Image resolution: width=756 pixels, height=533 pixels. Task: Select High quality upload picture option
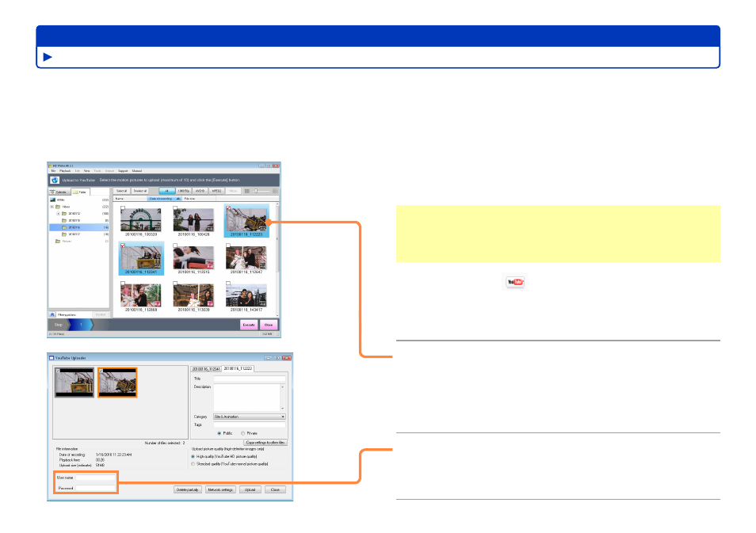(193, 456)
